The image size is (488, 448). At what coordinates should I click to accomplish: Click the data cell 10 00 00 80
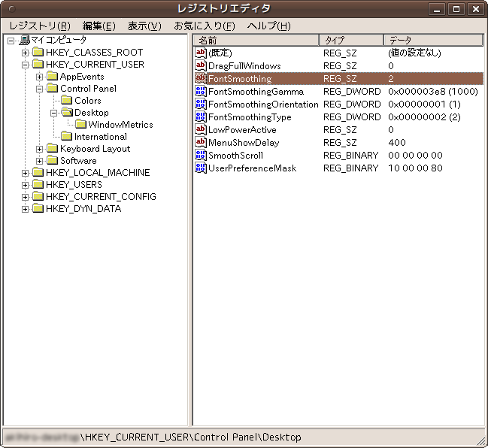click(x=415, y=168)
